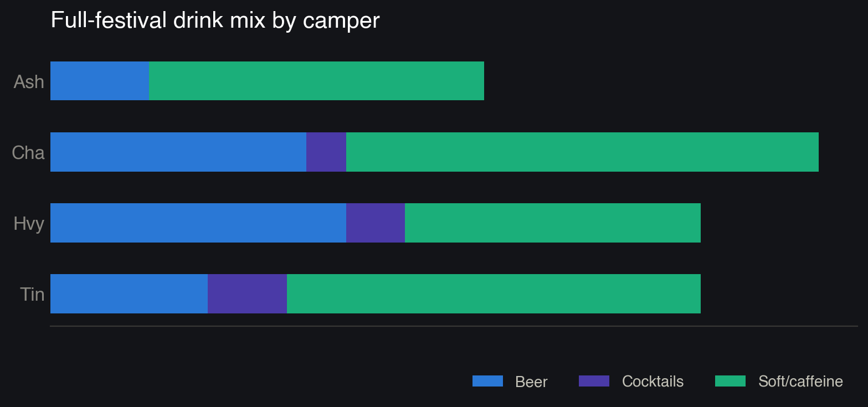This screenshot has width=868, height=407.
Task: Select Hvy's purple Cocktails bar segment
Action: 376,223
